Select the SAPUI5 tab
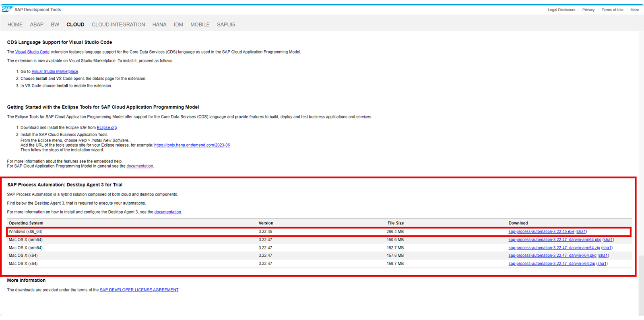644x320 pixels. (226, 25)
